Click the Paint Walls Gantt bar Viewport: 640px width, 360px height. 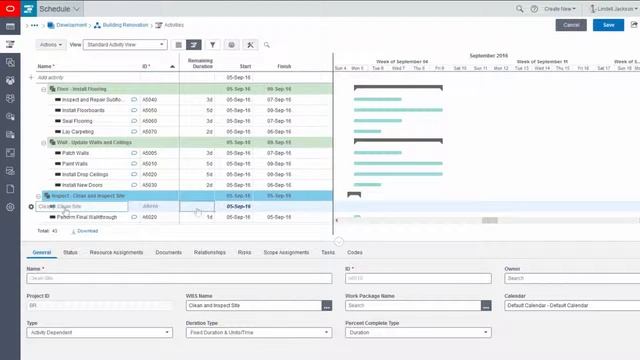tap(398, 163)
